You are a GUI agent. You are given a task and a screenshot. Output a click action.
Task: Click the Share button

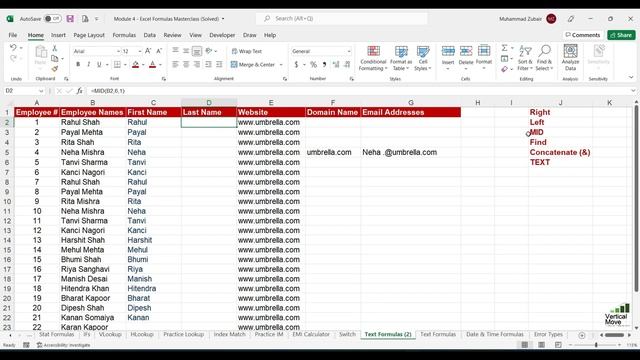coord(621,35)
